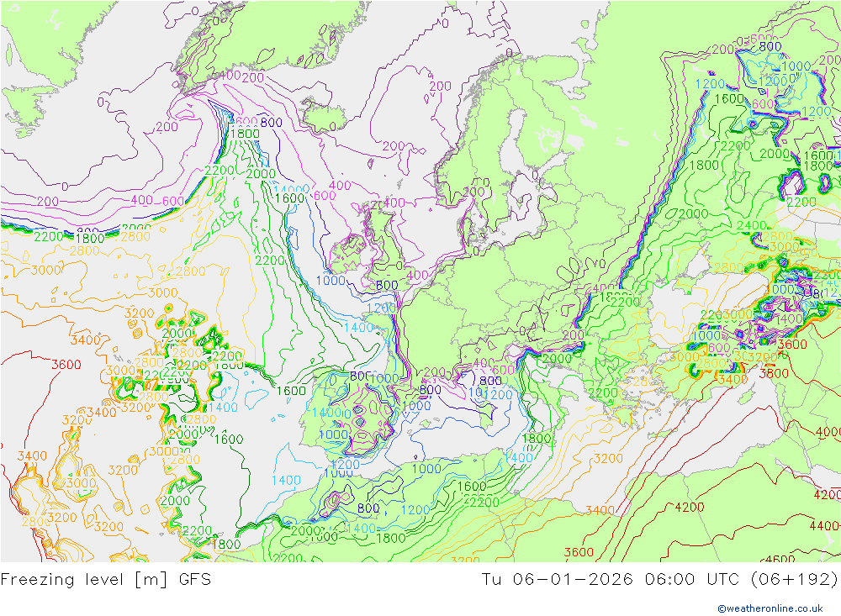Image resolution: width=841 pixels, height=616 pixels.
Task: Open the weatheronline.co.uk copyright link
Action: pos(770,608)
